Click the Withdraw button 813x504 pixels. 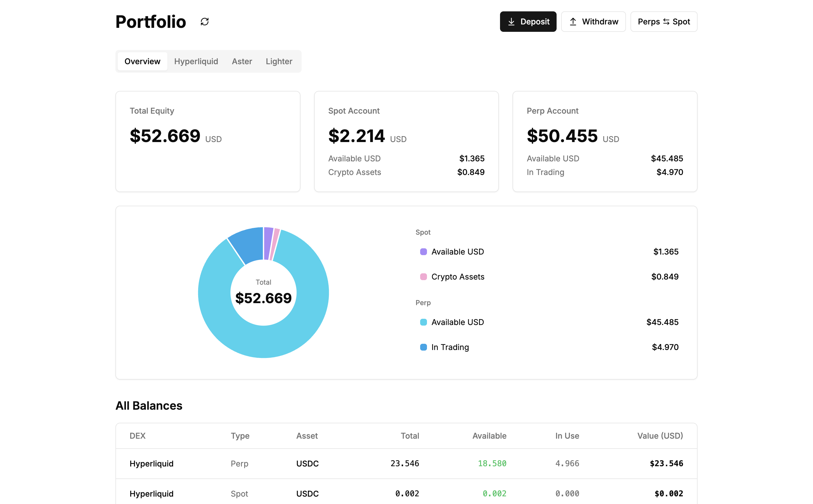[593, 21]
